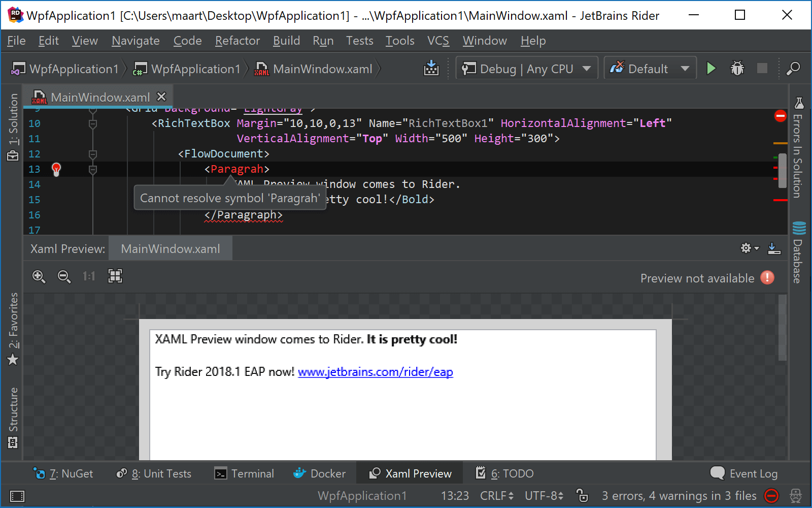
Task: Toggle read-only lock icon in status bar
Action: (582, 495)
